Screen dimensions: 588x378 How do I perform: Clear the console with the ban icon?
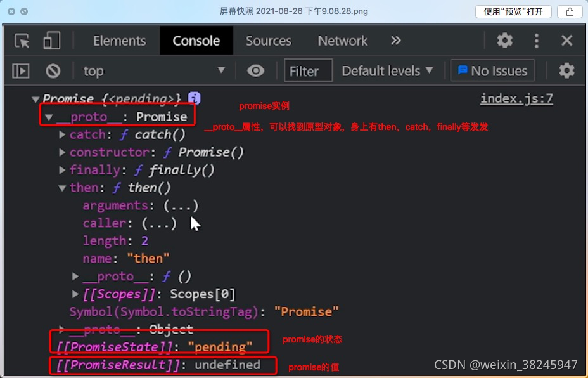pos(53,71)
